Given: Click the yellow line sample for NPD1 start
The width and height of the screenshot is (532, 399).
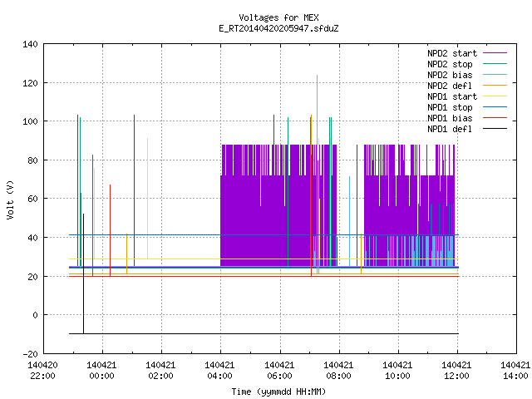Looking at the screenshot, I should click(x=495, y=96).
